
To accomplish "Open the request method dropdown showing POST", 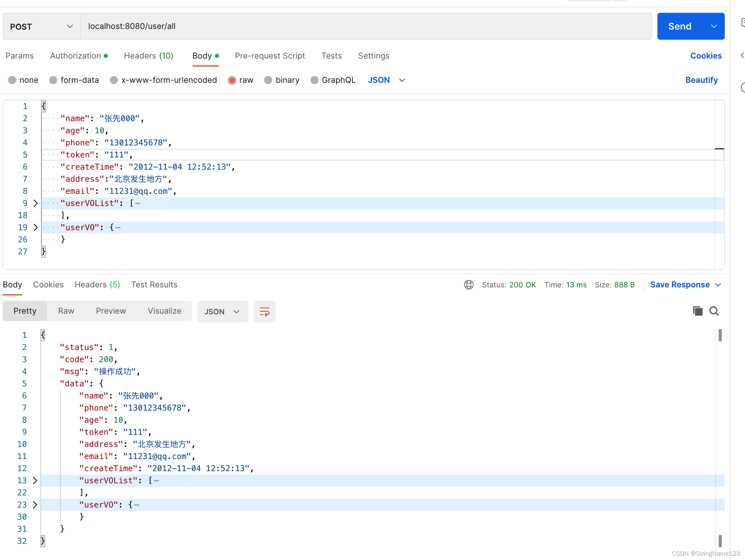I will point(40,26).
